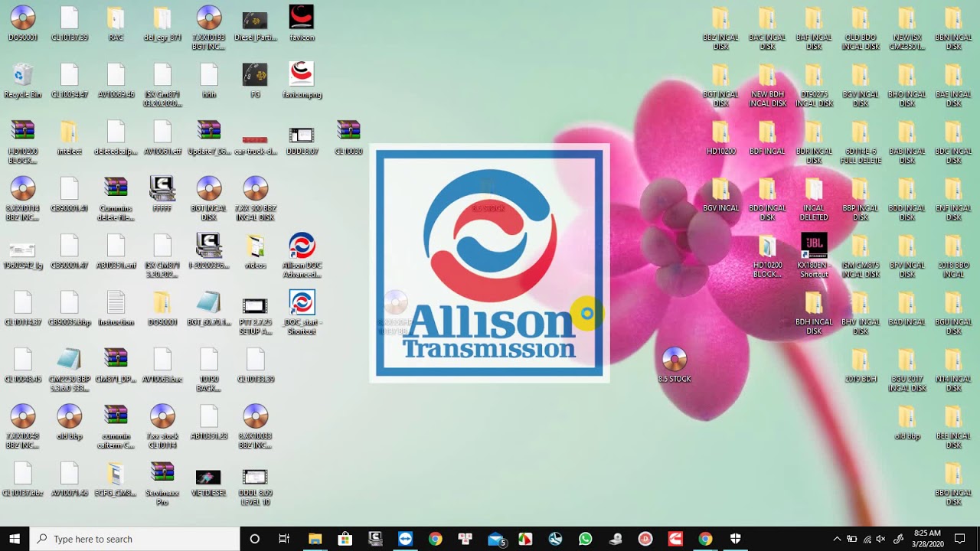This screenshot has width=980, height=551.
Task: Open the Mail app in taskbar
Action: (495, 539)
